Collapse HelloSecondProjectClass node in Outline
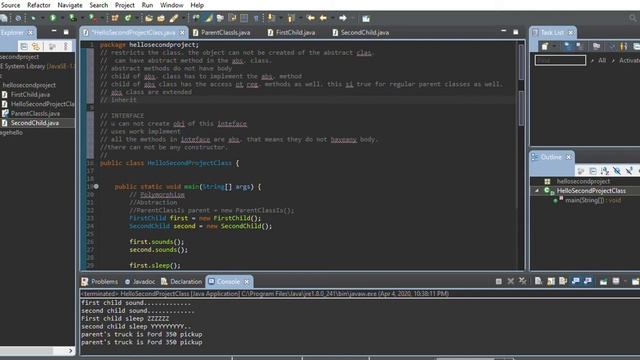 537,191
